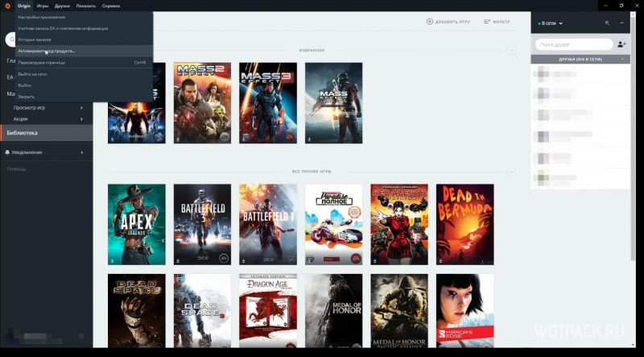Click the Origin logo icon
644x357 pixels.
coord(7,6)
